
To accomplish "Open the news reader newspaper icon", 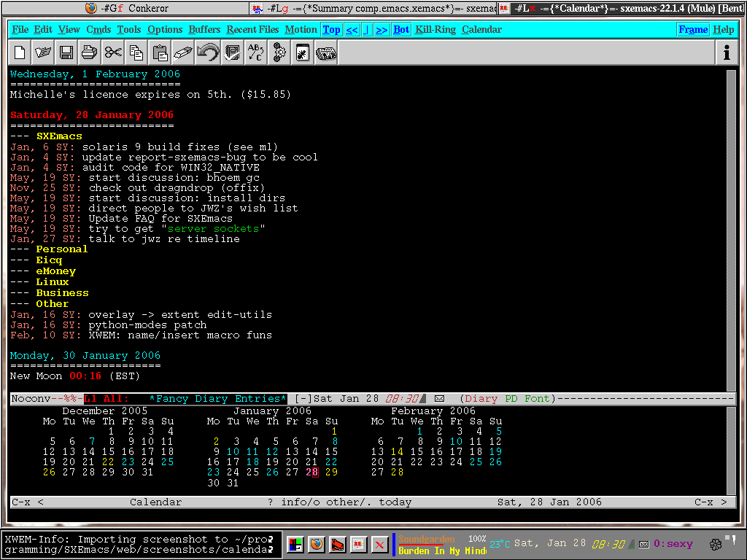I will coord(326,52).
